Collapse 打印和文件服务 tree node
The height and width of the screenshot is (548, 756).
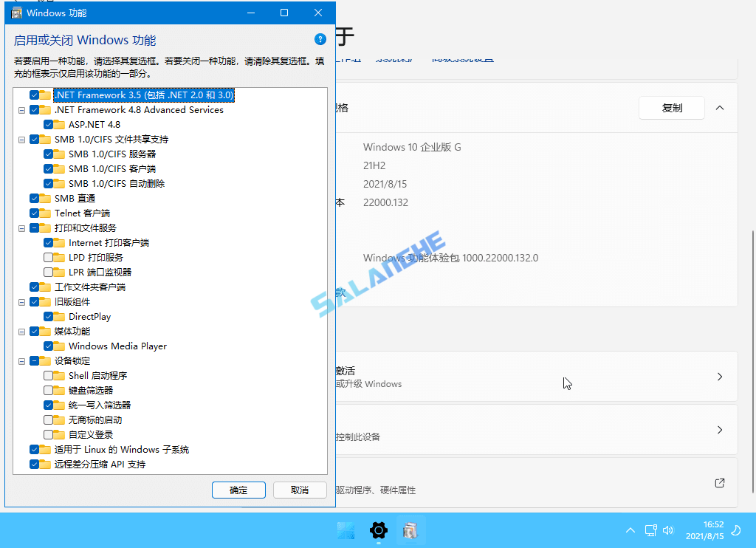pyautogui.click(x=21, y=228)
